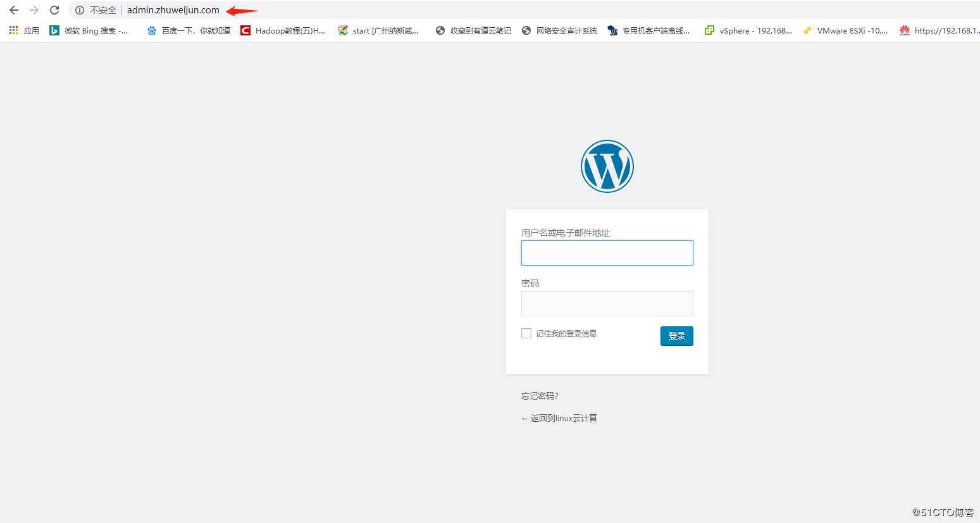Open site info via the 不安全 icon
Viewport: 980px width, 523px height.
(x=80, y=10)
